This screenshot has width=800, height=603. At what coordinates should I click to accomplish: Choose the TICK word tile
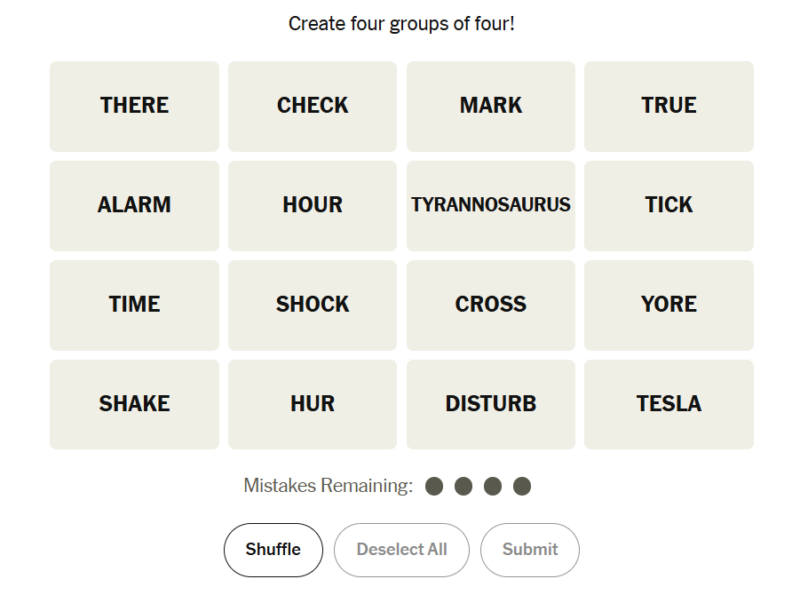click(x=668, y=205)
